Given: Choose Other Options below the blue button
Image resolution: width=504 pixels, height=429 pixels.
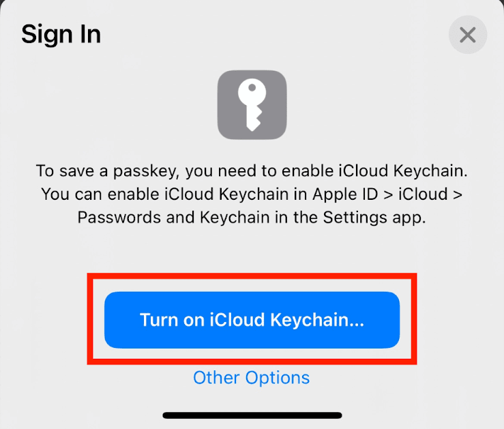Looking at the screenshot, I should [x=251, y=377].
